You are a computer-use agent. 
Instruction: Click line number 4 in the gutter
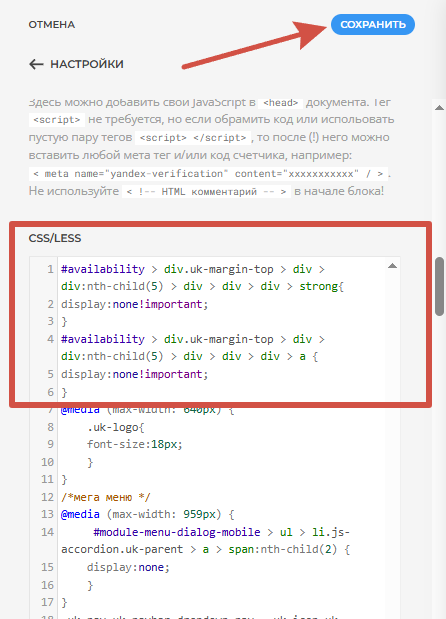[50, 339]
